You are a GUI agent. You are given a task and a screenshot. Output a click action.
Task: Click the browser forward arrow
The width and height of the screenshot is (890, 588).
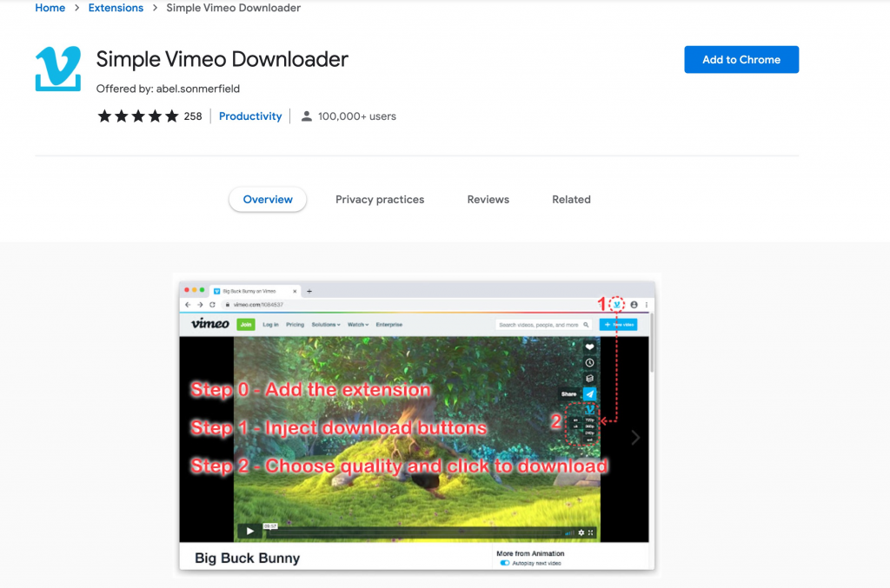pyautogui.click(x=200, y=305)
